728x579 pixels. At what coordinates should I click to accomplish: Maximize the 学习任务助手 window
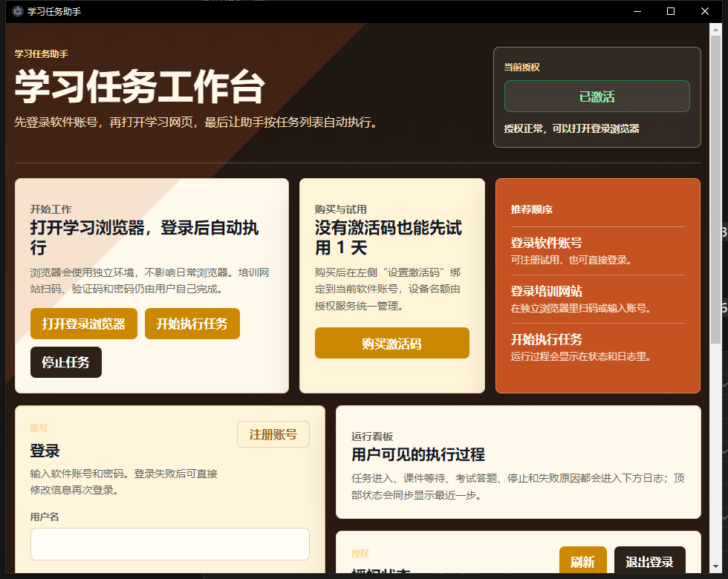[x=670, y=11]
